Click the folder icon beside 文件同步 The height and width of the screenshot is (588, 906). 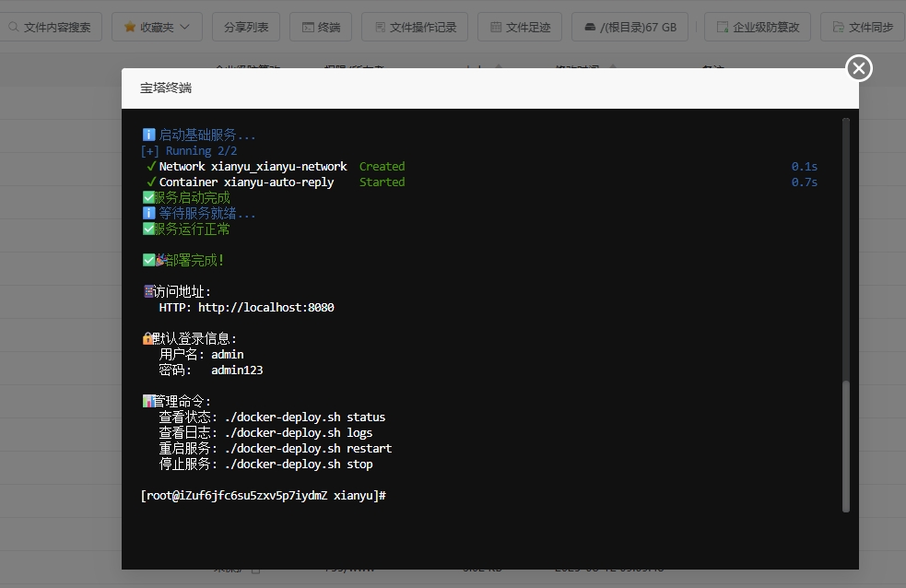pyautogui.click(x=838, y=27)
